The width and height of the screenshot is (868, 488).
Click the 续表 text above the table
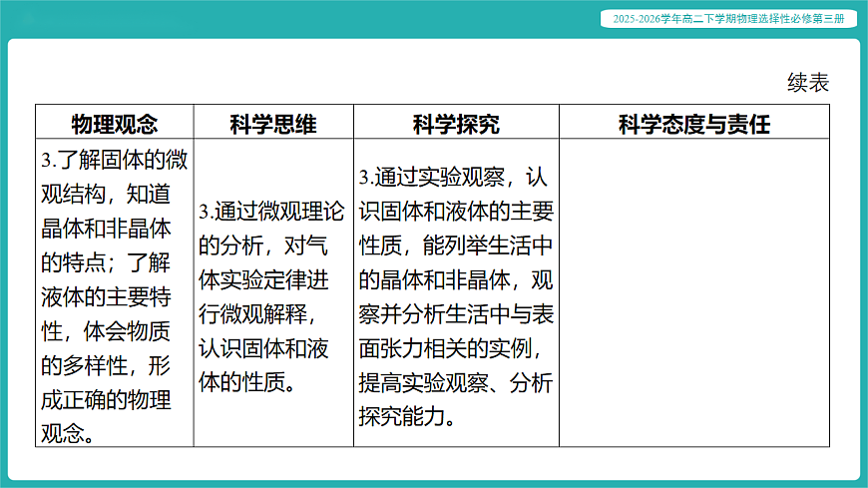[808, 83]
